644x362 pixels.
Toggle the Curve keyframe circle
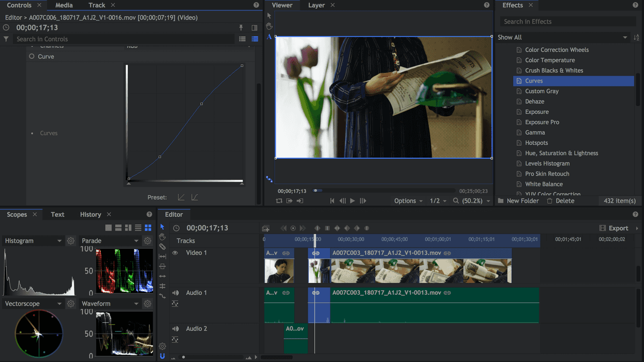tap(32, 56)
